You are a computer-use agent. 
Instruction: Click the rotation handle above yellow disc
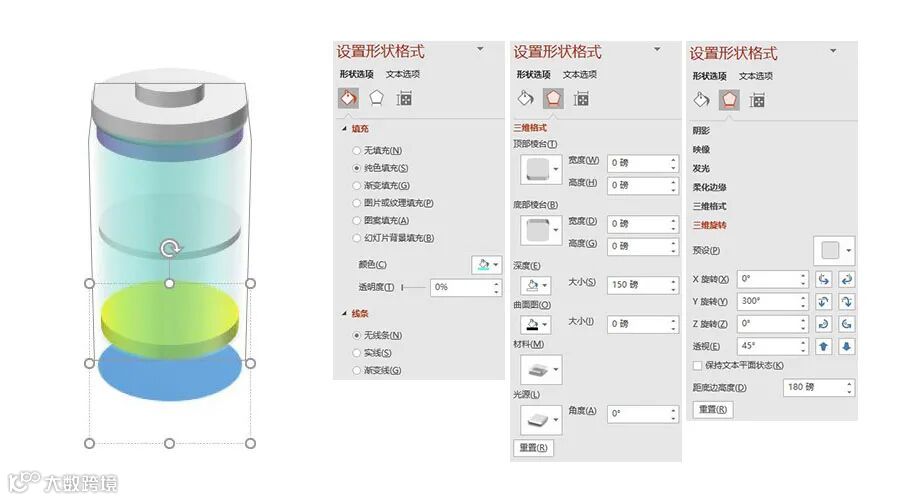(x=170, y=248)
